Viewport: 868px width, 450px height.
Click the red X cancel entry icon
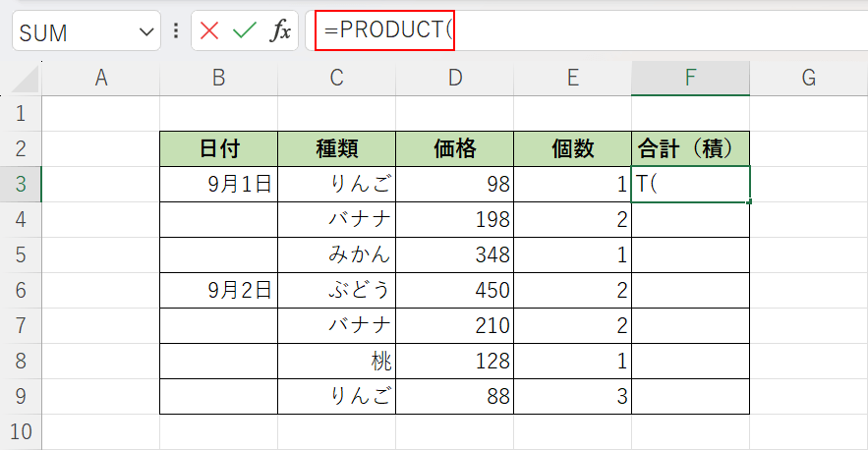click(209, 31)
